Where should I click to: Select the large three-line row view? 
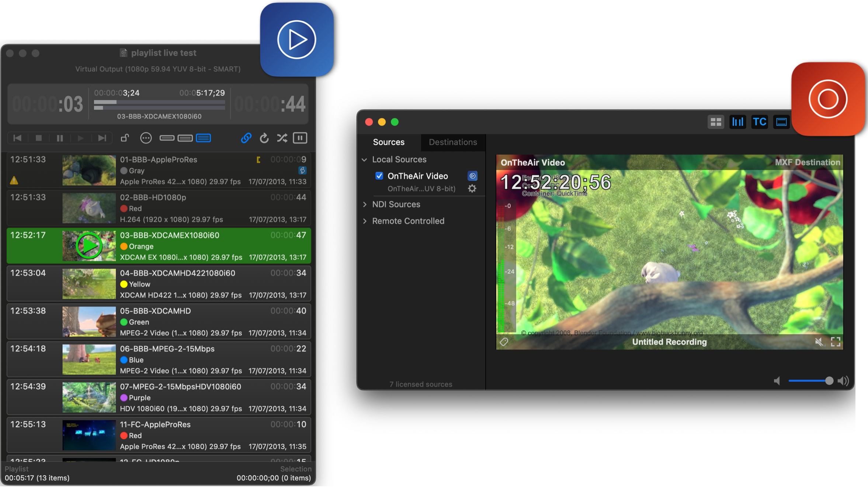pos(204,138)
